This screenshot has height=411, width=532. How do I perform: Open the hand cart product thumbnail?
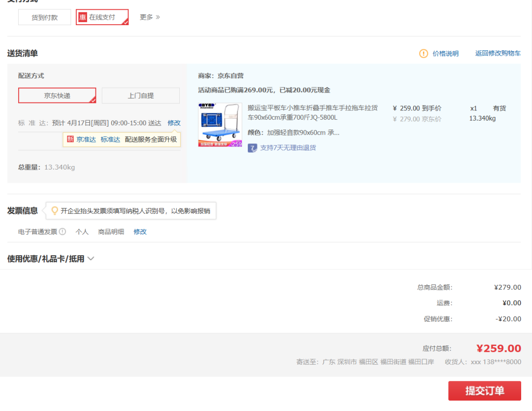[x=220, y=125]
